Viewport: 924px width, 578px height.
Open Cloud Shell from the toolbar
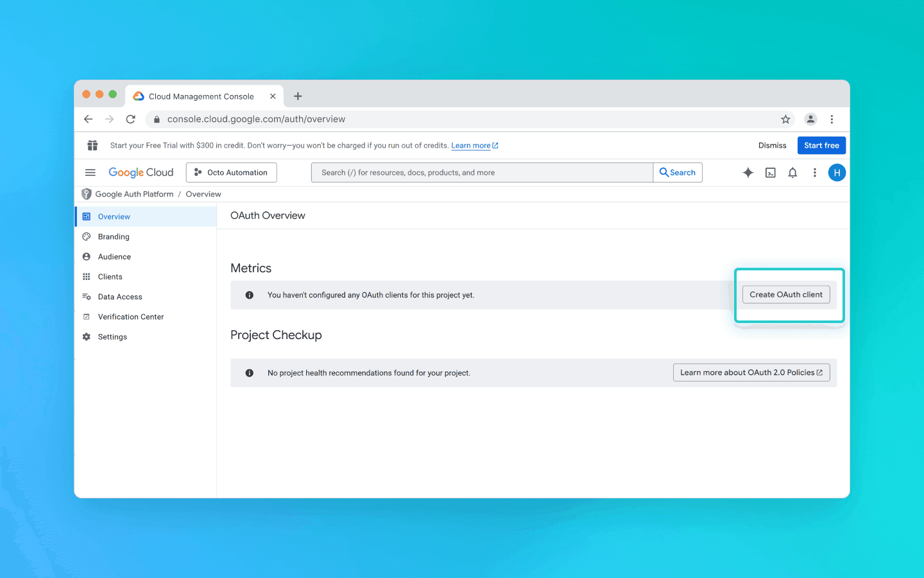click(x=770, y=172)
